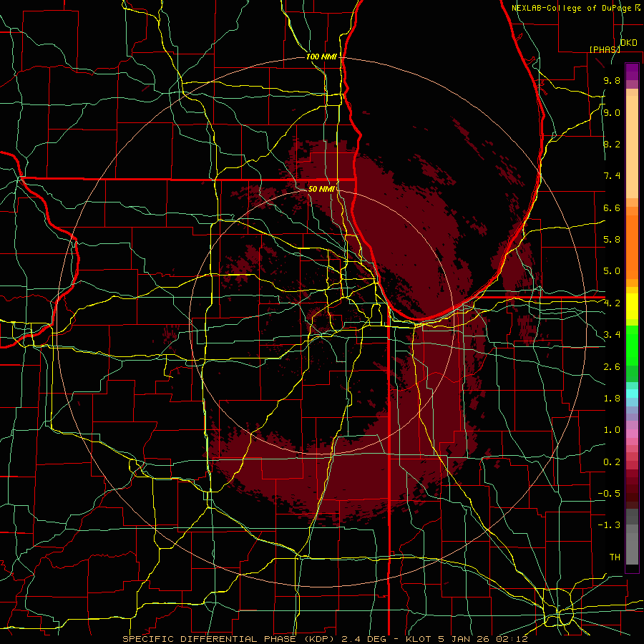Click the logo mark after DuPage
644x644 pixels.
pyautogui.click(x=638, y=8)
